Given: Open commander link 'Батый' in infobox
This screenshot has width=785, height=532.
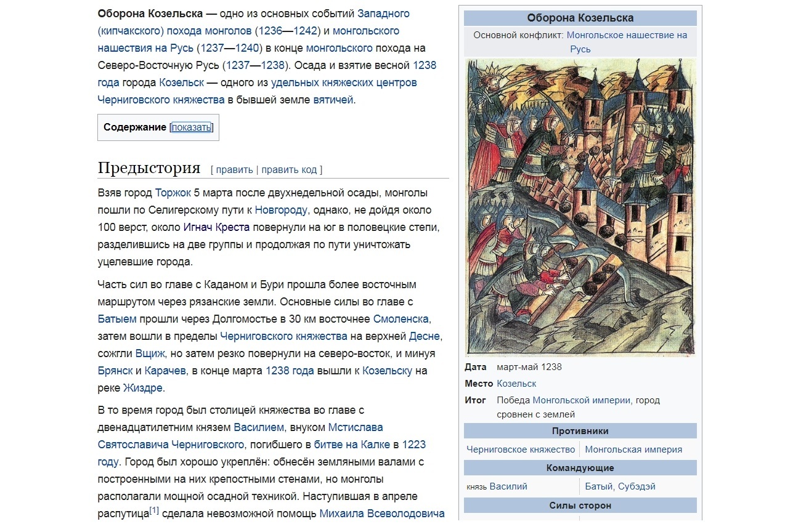Looking at the screenshot, I should point(599,486).
